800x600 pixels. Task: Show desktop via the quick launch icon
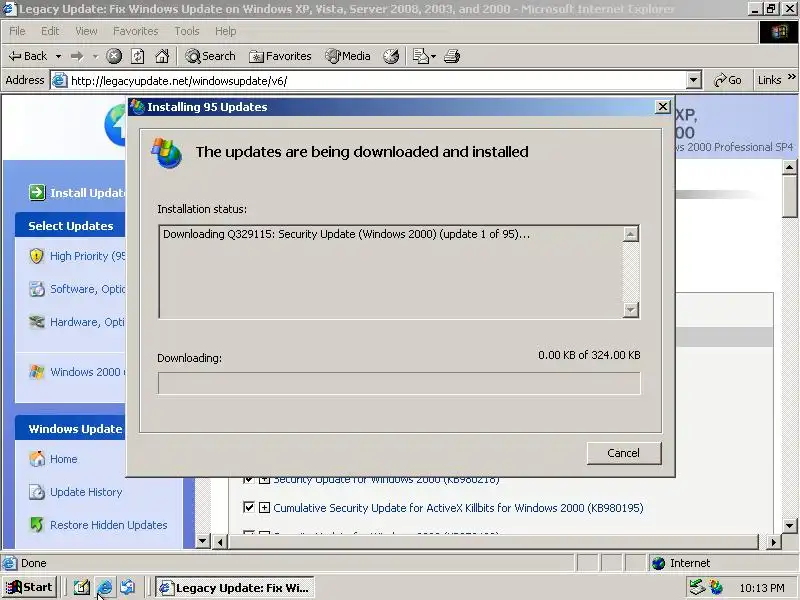81,588
